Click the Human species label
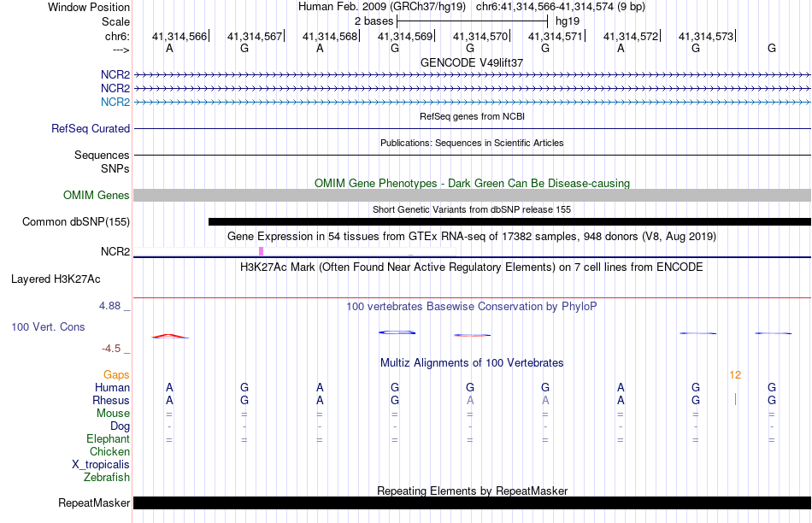This screenshot has height=523, width=812. 112,388
